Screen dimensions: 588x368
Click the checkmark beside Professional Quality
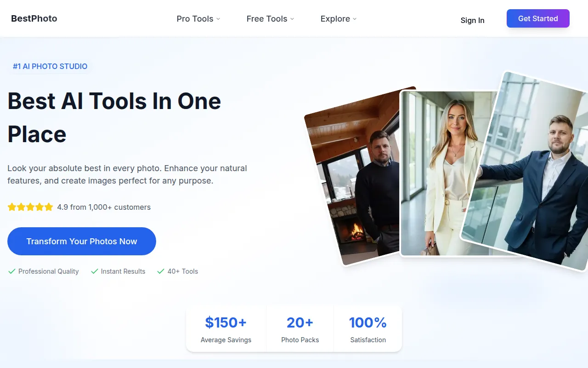point(12,271)
